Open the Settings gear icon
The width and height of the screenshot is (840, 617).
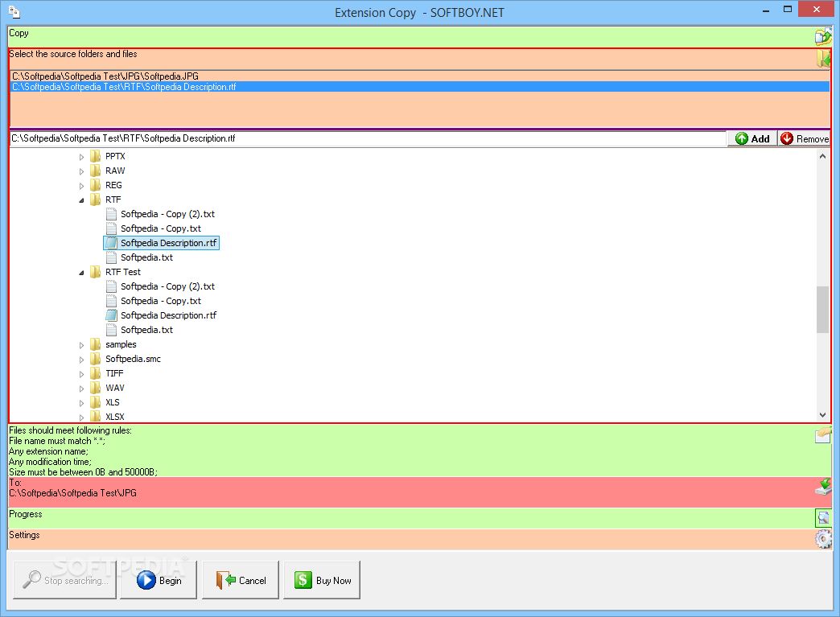[823, 539]
